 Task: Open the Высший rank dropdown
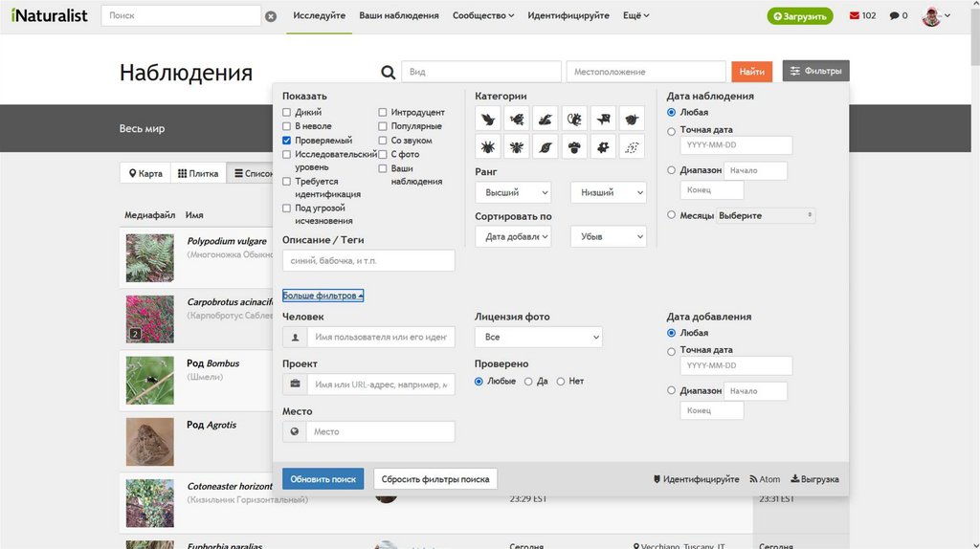tap(513, 192)
